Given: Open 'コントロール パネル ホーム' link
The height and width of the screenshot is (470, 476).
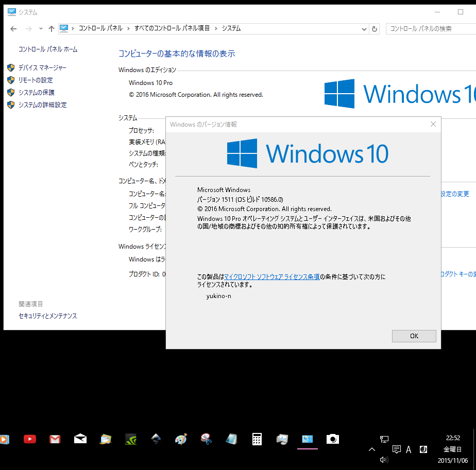Looking at the screenshot, I should tap(48, 49).
